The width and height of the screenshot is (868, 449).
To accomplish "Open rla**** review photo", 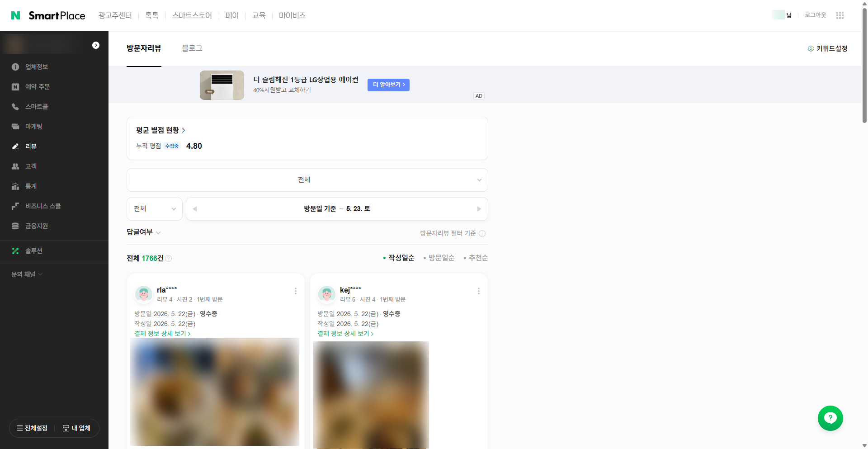I will click(215, 392).
